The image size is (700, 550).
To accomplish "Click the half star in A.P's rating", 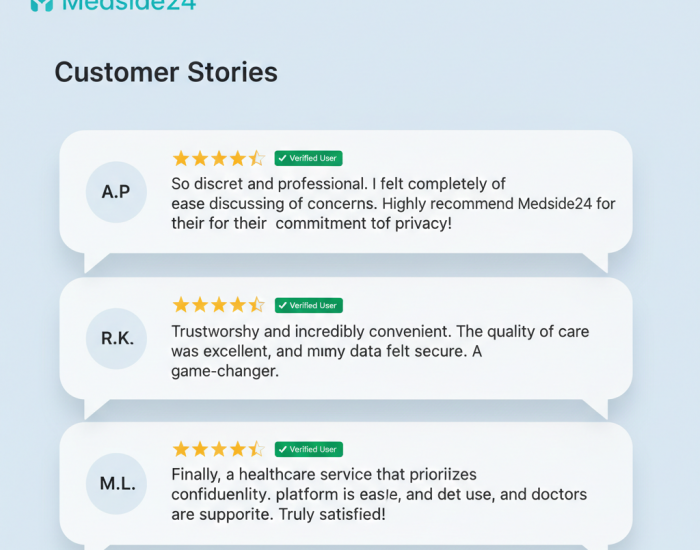I will 256,158.
